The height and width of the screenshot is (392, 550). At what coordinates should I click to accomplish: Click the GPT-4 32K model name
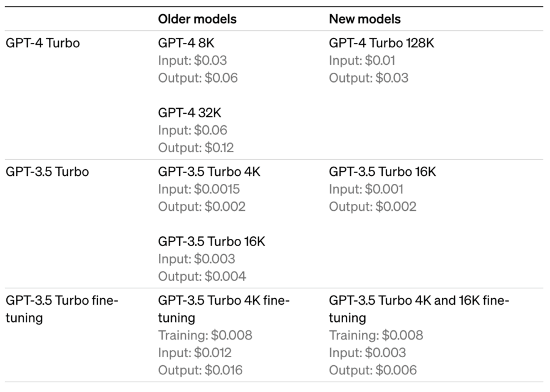190,113
